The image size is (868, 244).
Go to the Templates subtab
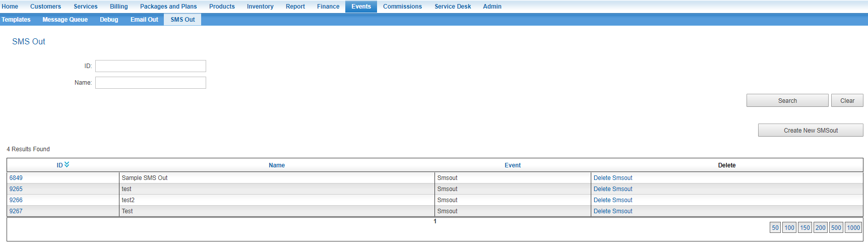pyautogui.click(x=16, y=20)
